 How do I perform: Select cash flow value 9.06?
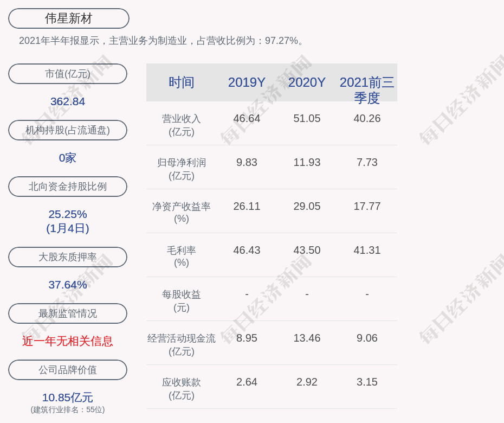367,338
